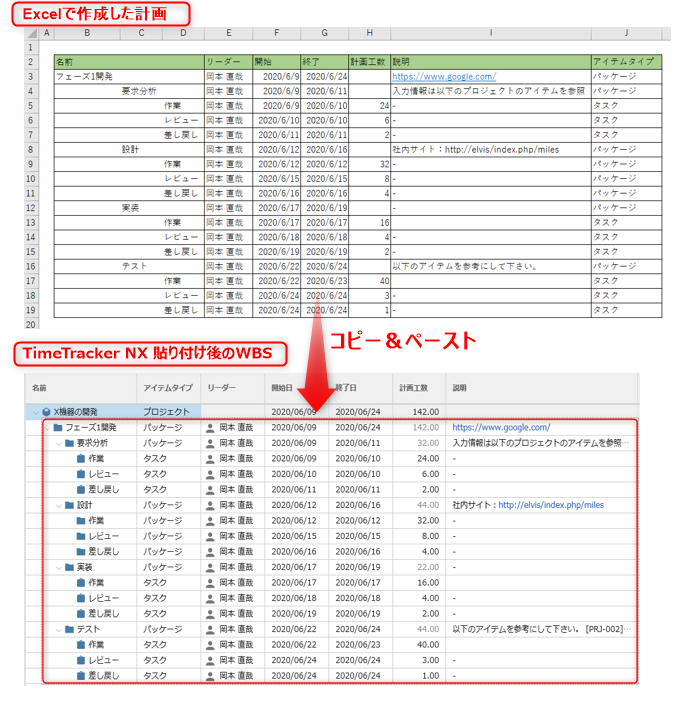This screenshot has height=701, width=688.
Task: Click the task icon of 作業 starting 2020/06/22
Action: (81, 645)
